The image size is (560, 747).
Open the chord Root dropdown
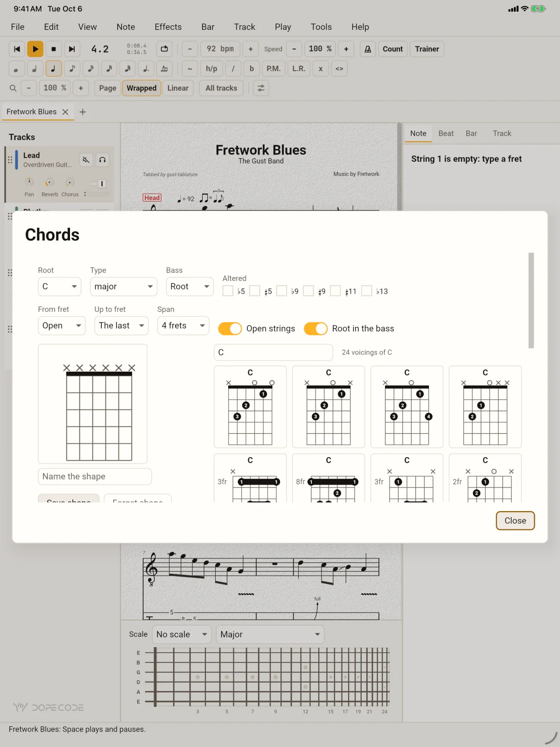pos(59,286)
